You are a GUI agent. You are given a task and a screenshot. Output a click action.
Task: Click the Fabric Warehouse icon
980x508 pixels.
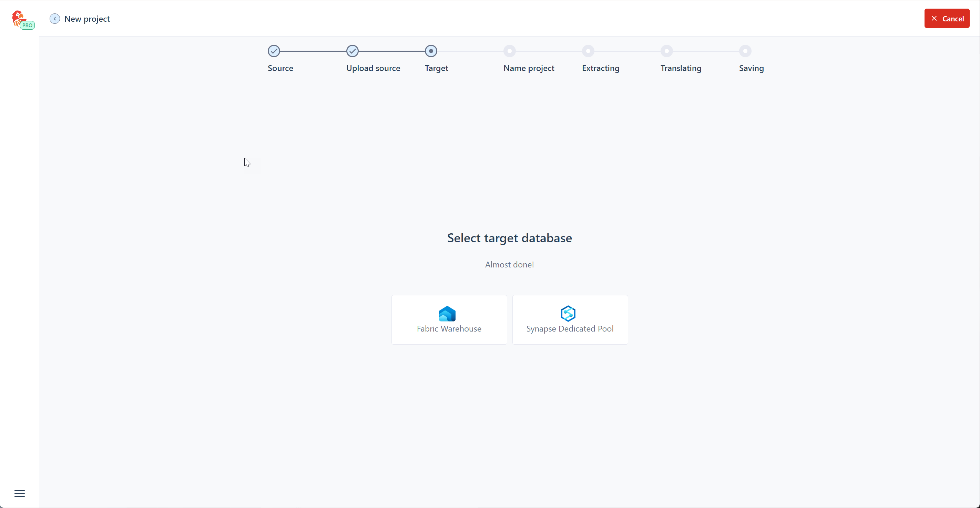click(x=447, y=314)
